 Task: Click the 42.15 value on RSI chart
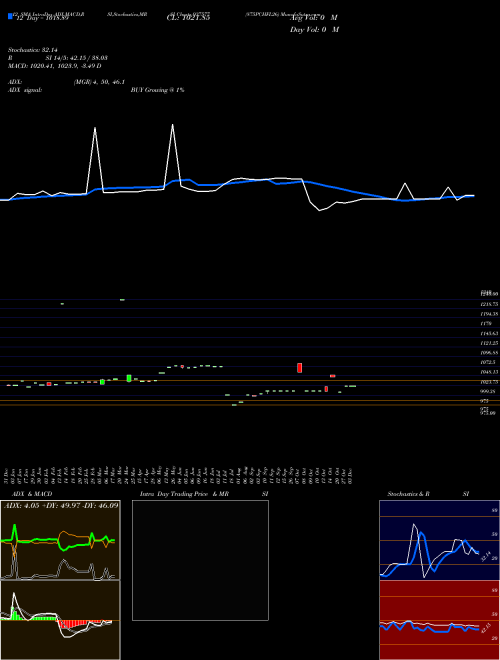tap(486, 628)
